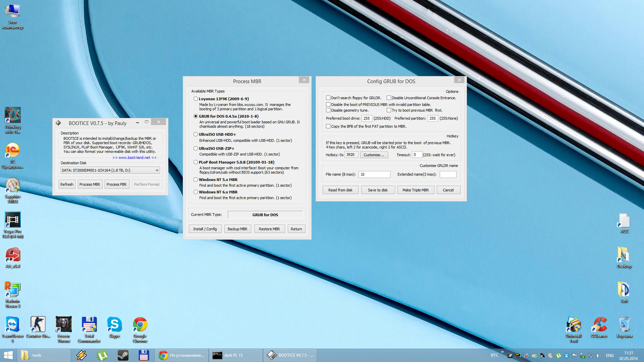Screen dimensions: 644x362
Task: Click the Extended name field
Action: pyautogui.click(x=448, y=174)
